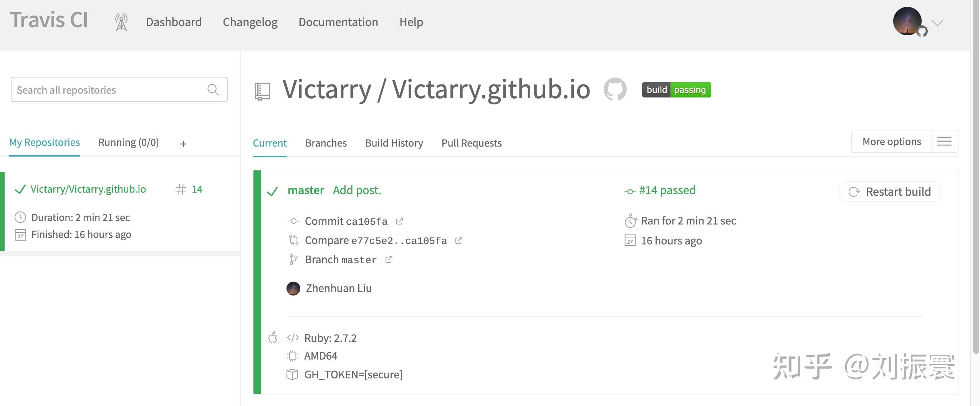Image resolution: width=980 pixels, height=406 pixels.
Task: Click the Ruby: 2.7.2 label
Action: click(330, 338)
